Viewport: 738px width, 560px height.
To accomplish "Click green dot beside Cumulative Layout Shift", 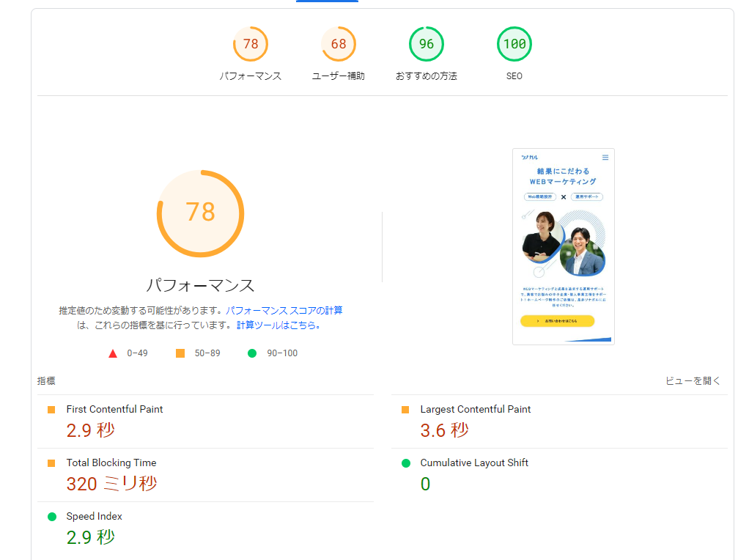I will click(406, 463).
